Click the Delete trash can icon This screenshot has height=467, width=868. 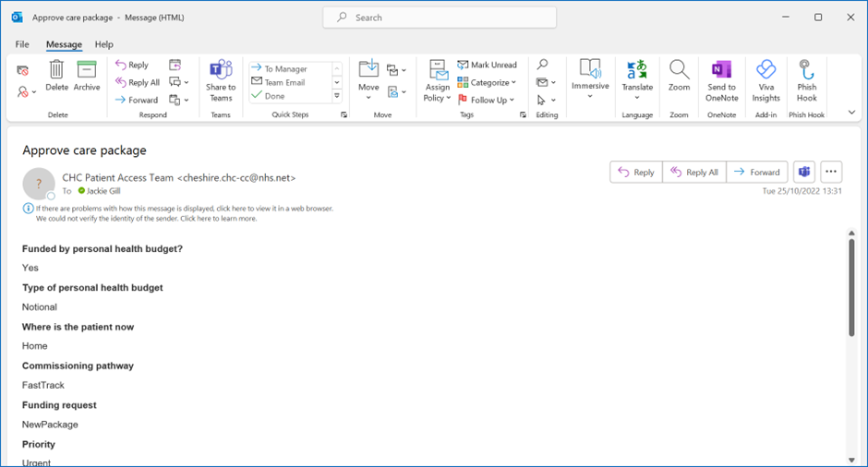[x=56, y=74]
